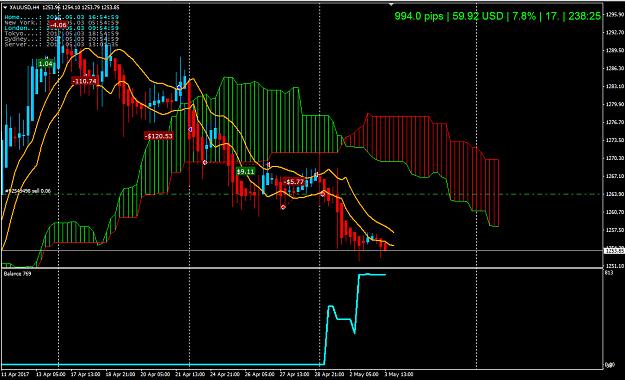Click the Balance 769 indicator label
625x380 pixels.
tap(18, 274)
